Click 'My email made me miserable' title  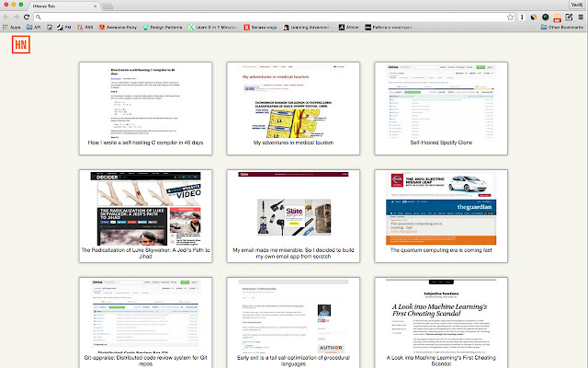click(293, 253)
